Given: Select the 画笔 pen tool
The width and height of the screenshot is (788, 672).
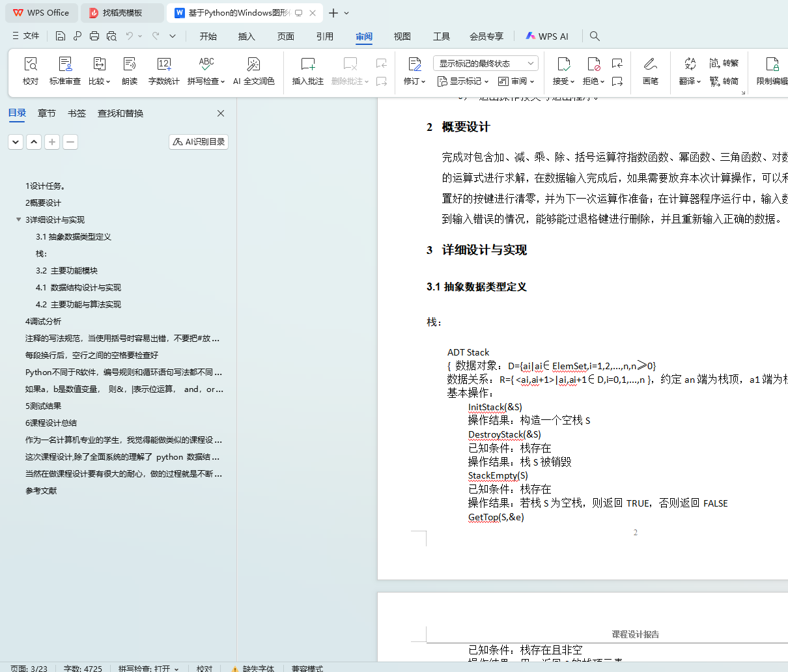Looking at the screenshot, I should [x=650, y=71].
